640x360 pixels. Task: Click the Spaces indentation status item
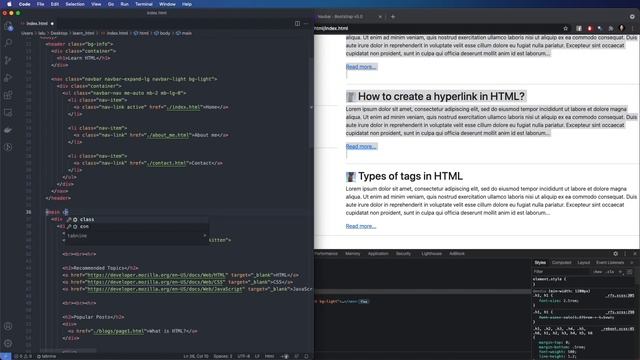(x=223, y=356)
